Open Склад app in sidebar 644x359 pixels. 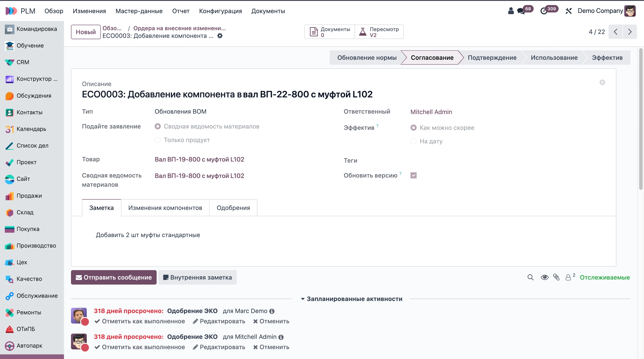(32, 212)
